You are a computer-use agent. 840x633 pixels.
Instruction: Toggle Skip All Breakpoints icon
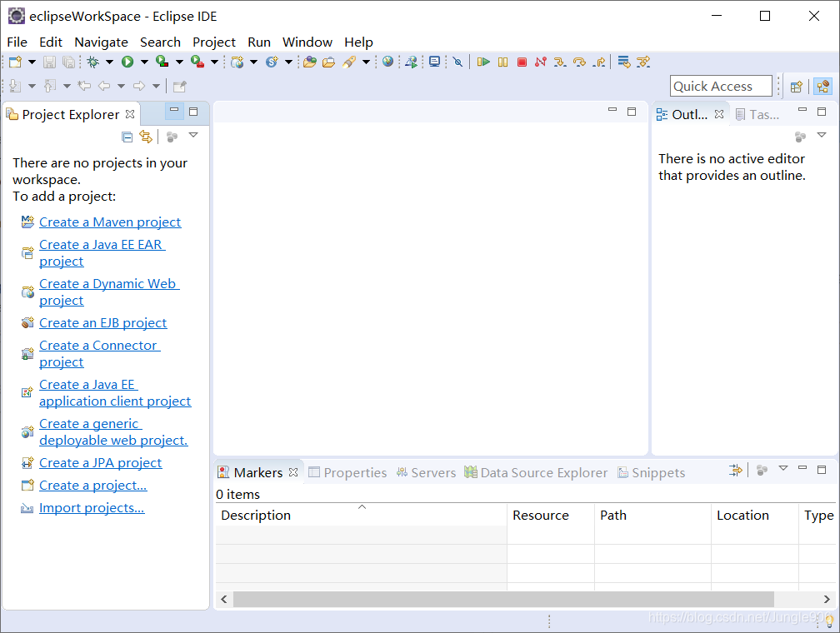[x=457, y=62]
